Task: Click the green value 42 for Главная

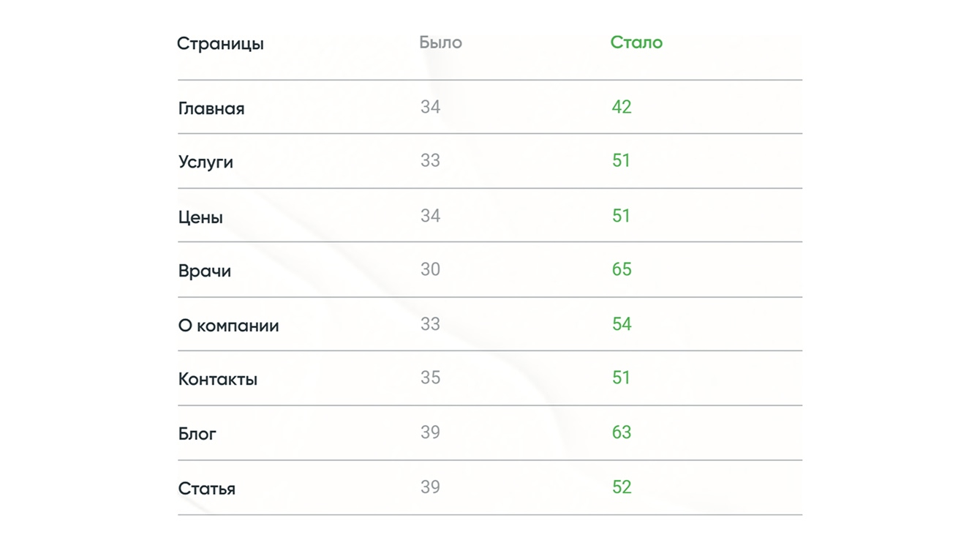Action: pos(622,107)
